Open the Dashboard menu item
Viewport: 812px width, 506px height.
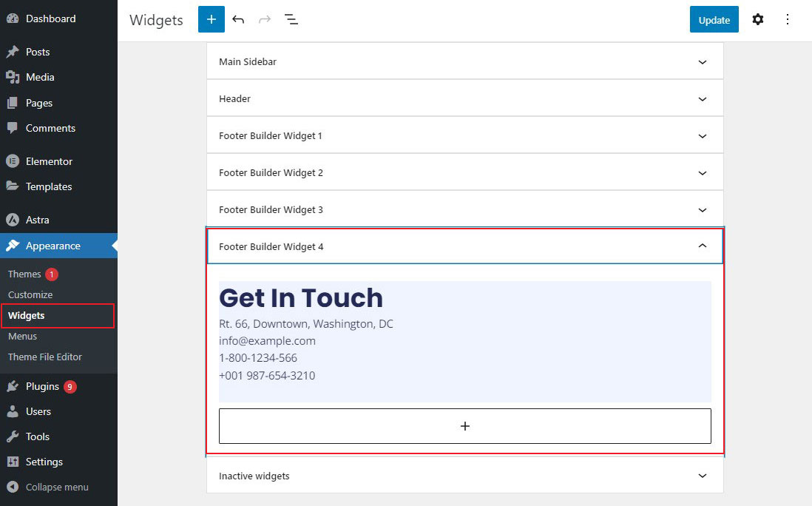pyautogui.click(x=51, y=18)
